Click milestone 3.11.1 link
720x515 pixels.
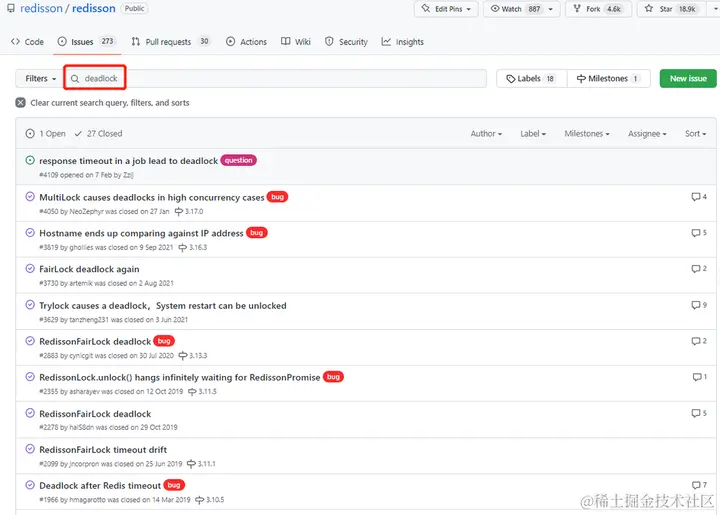(x=201, y=464)
